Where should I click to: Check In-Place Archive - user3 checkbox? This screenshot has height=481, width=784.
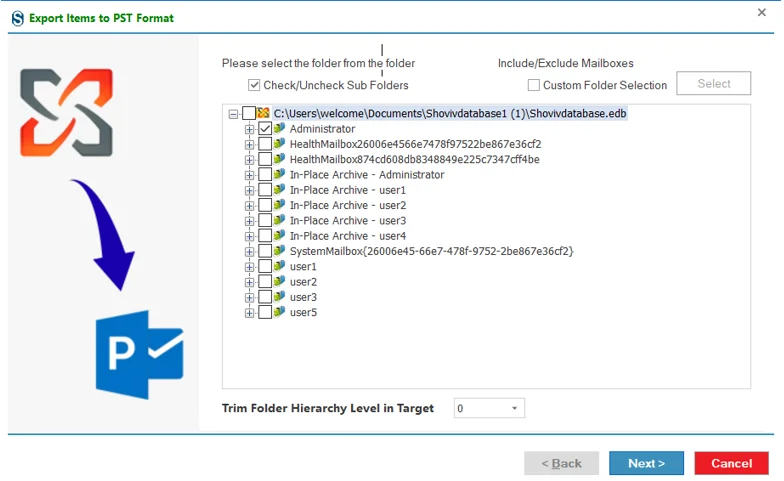tap(265, 220)
